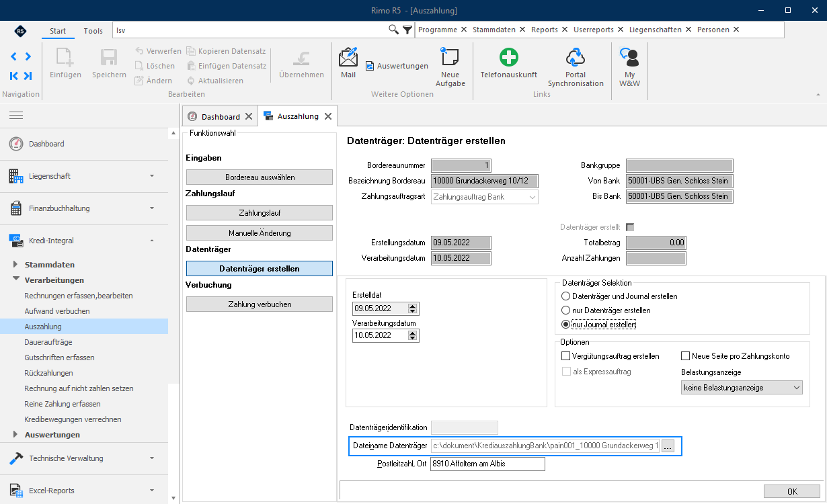Browse for Dateiname Datenträger file path
Screen dimensions: 827x504
click(668, 446)
